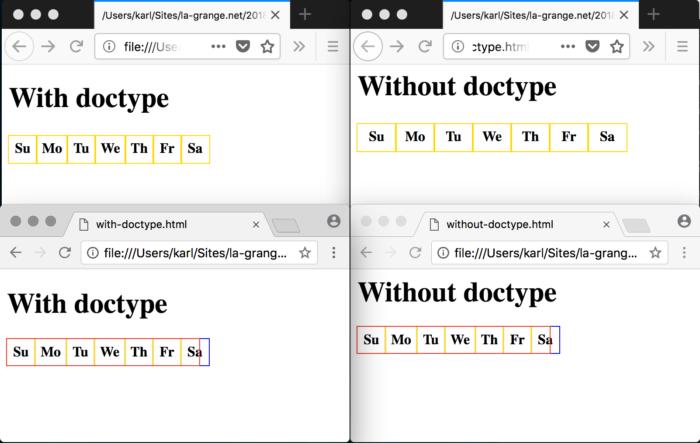Screen dimensions: 700x443
Task: Open site info icon in without-doctype Chrome
Action: point(443,253)
